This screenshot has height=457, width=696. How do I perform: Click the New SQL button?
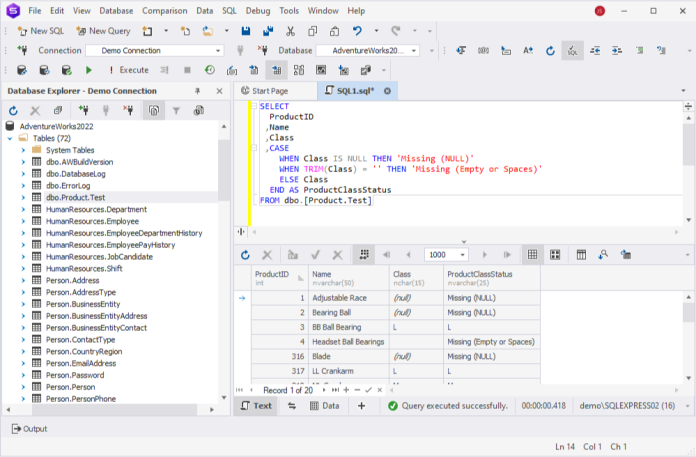click(40, 31)
